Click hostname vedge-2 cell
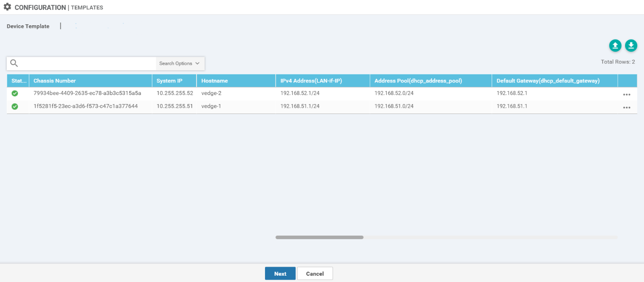644x282 pixels. [211, 93]
